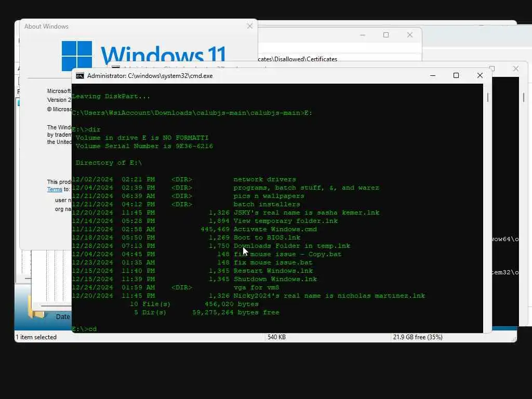This screenshot has height=399, width=532.
Task: Click the '21.9 GB free (35%)' status entry
Action: click(x=418, y=337)
